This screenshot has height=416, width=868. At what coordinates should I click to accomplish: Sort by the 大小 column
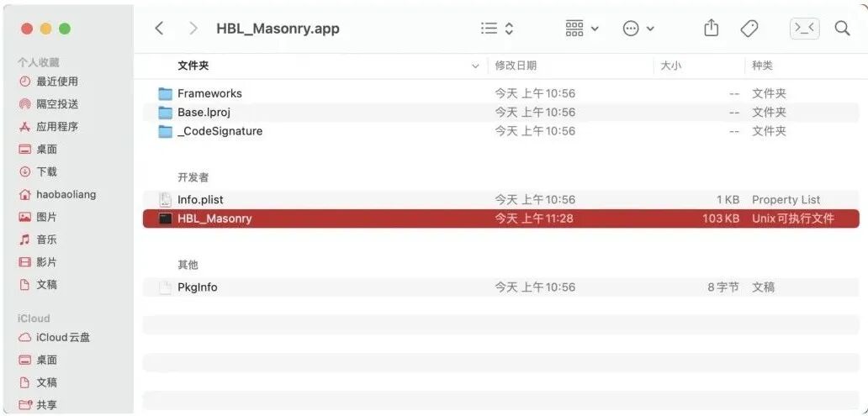click(x=671, y=66)
